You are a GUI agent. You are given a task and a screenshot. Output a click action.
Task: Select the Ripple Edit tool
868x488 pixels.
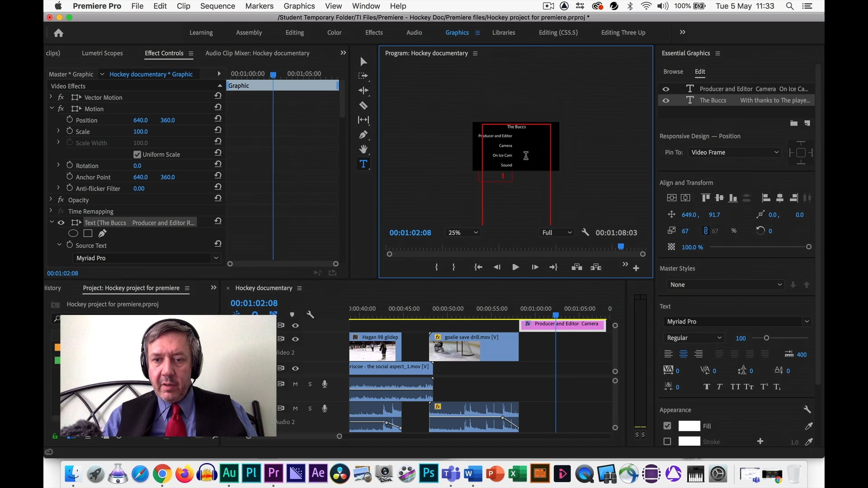(363, 90)
